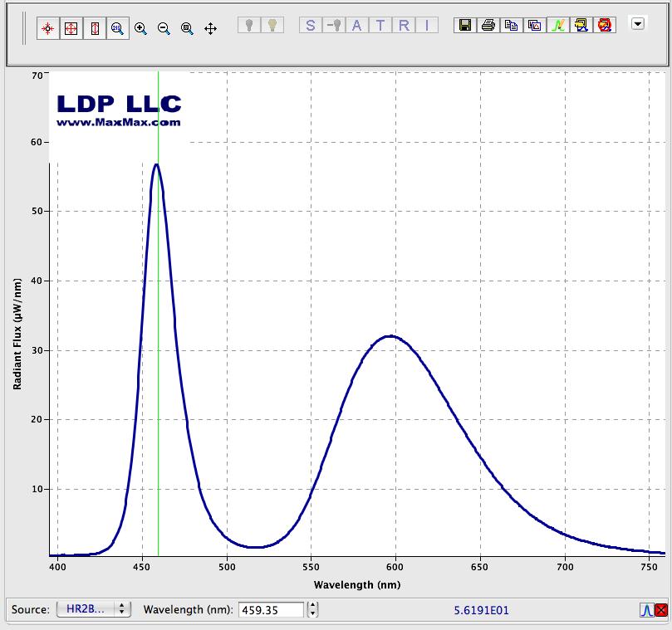Click the green curve overlay spectrum icon

pos(558,25)
